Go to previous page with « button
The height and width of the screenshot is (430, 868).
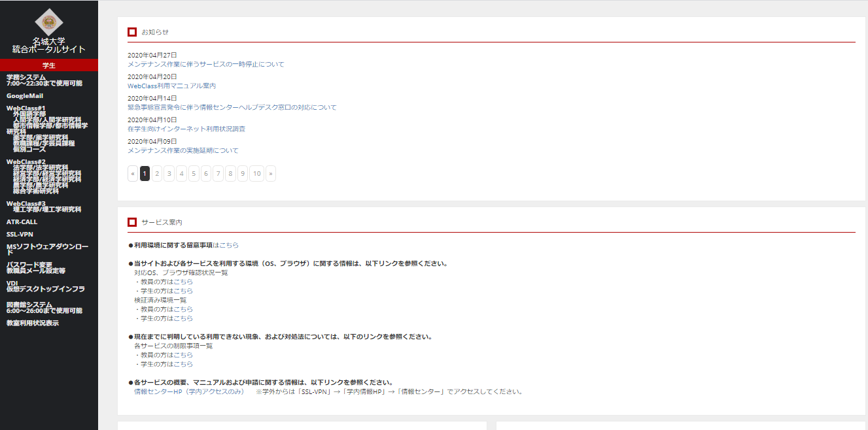tap(133, 174)
